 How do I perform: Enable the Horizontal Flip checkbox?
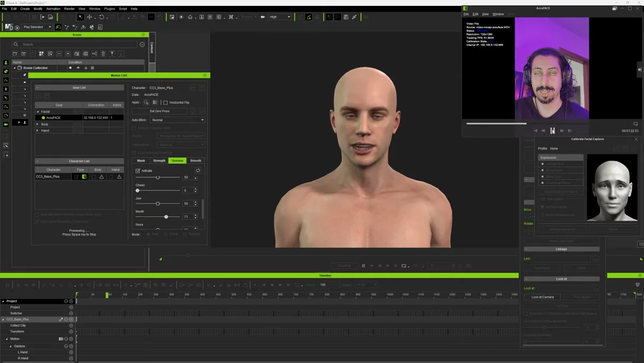click(165, 103)
